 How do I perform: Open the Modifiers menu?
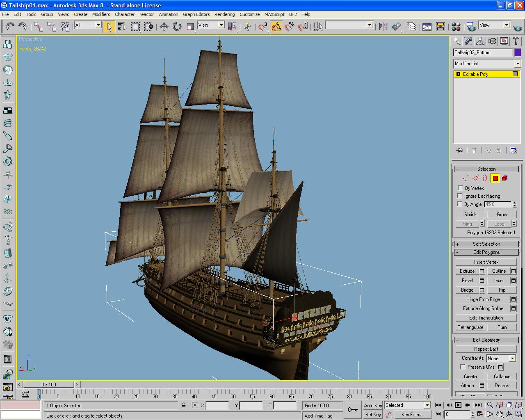[101, 14]
